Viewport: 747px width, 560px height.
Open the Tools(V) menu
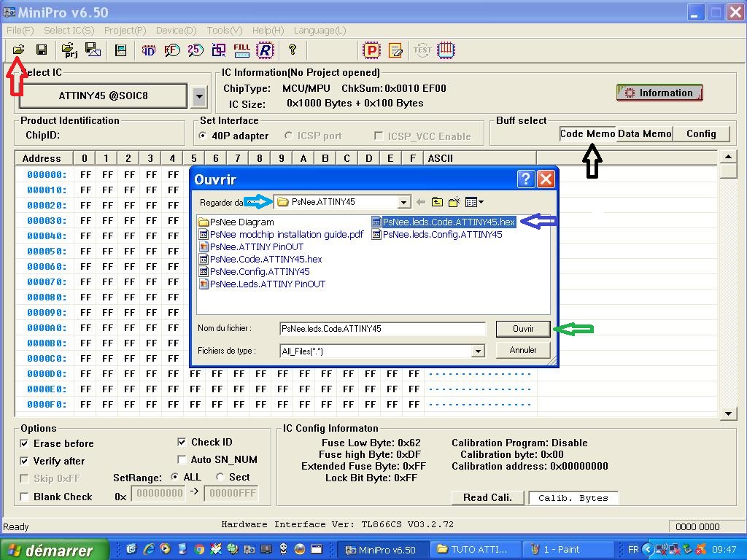[x=225, y=31]
